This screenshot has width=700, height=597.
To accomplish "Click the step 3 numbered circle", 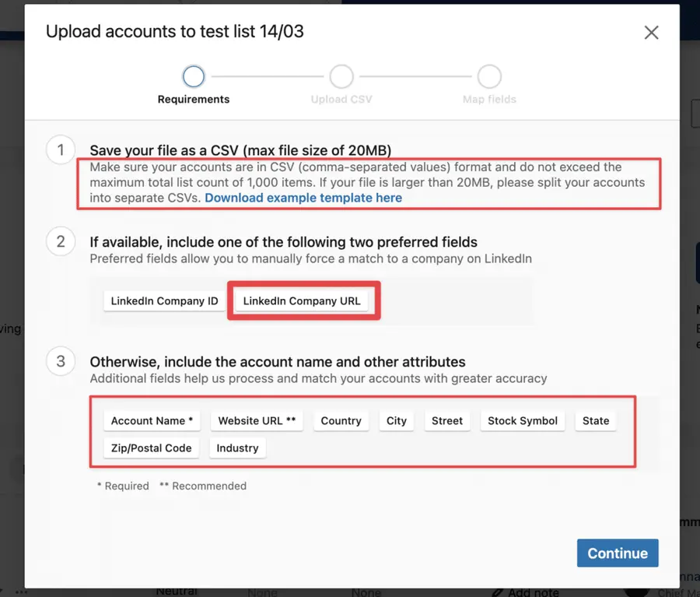I will pyautogui.click(x=60, y=361).
